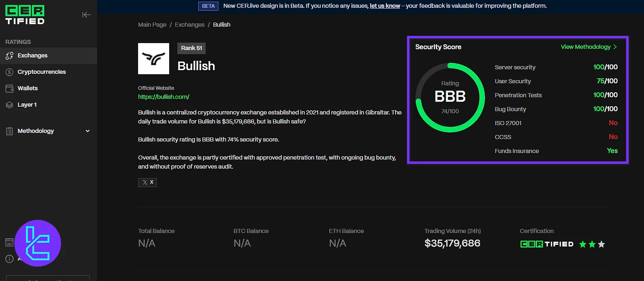Image resolution: width=644 pixels, height=281 pixels.
Task: Click the BTC Balance N/A value
Action: click(242, 243)
